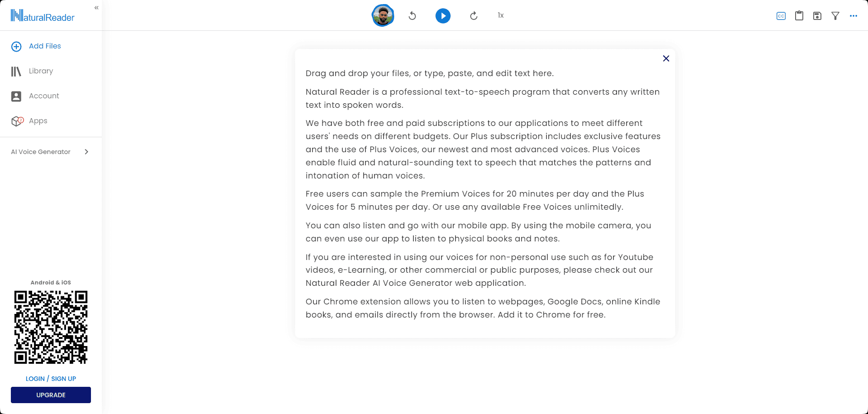Collapse the sidebar with double chevron
868x414 pixels.
96,8
